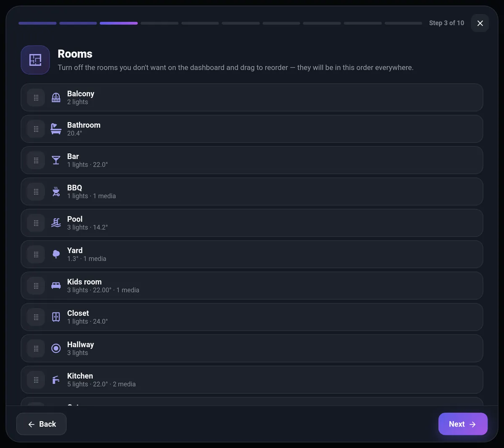Click "1 lights · 22.0°" under Bar
The height and width of the screenshot is (448, 504).
[x=87, y=165]
